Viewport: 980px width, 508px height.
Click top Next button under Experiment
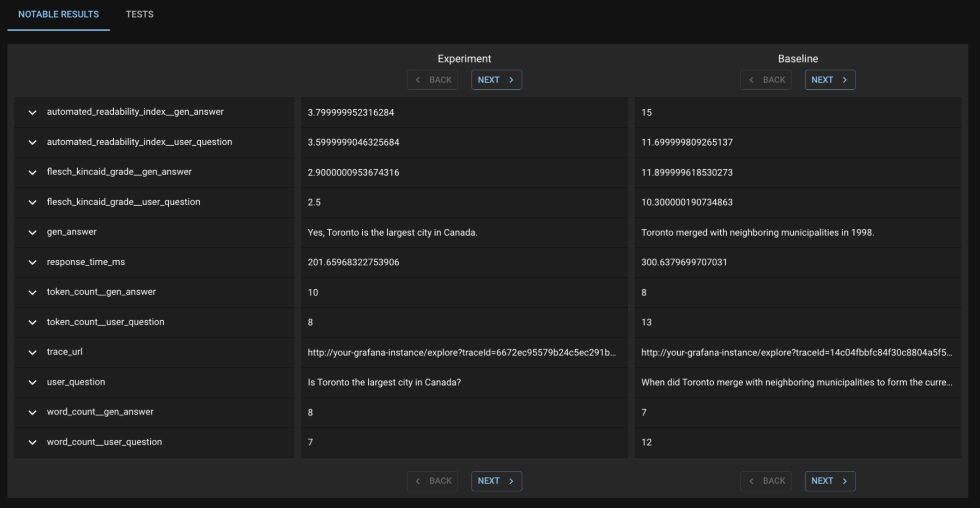(x=496, y=80)
